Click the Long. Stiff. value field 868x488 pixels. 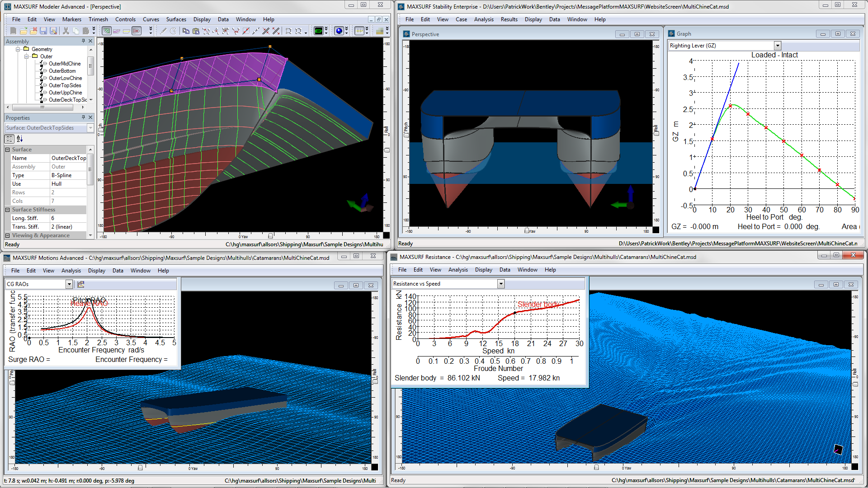click(x=68, y=218)
